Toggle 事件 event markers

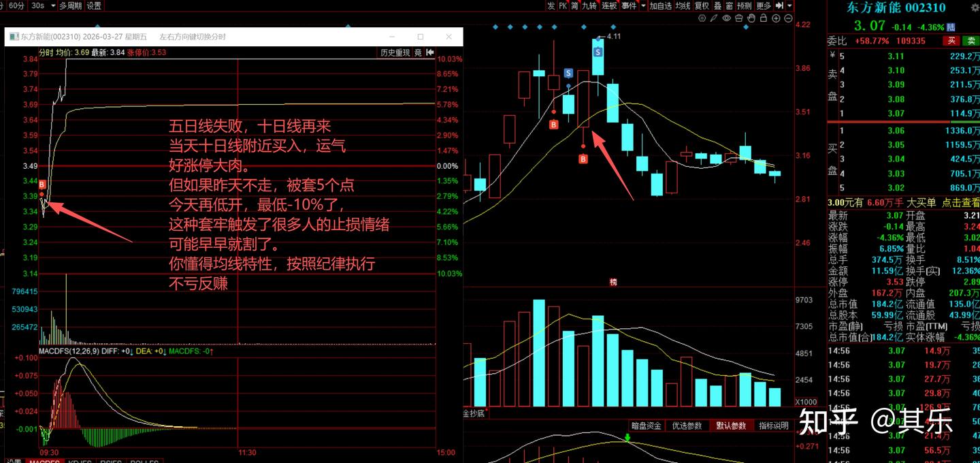pyautogui.click(x=629, y=5)
